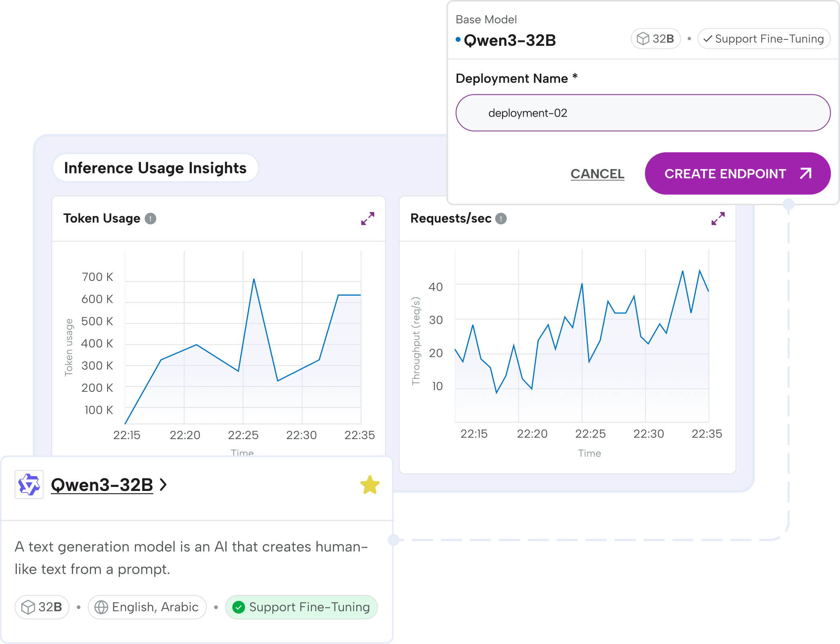Click the Throughput (req/s) axis label

pyautogui.click(x=416, y=341)
